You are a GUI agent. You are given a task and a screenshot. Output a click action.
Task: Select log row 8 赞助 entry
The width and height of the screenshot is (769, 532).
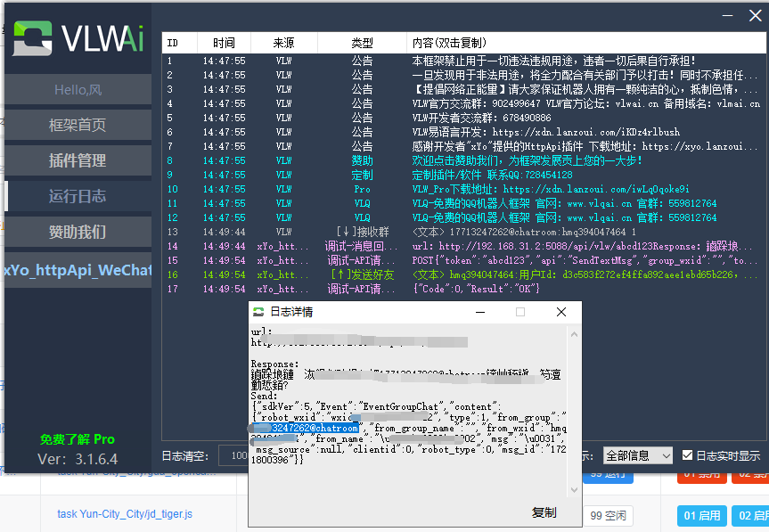pos(463,160)
